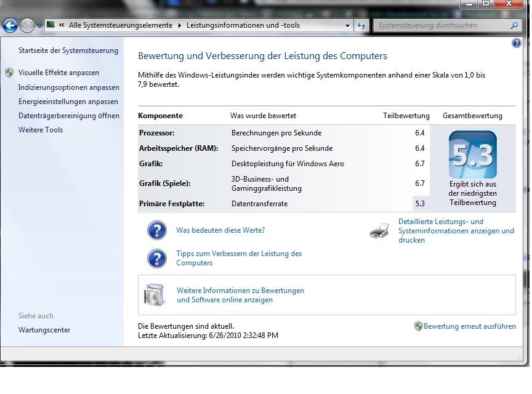Open Energieeinstellungen anpassen
Image resolution: width=532 pixels, height=394 pixels.
(68, 102)
